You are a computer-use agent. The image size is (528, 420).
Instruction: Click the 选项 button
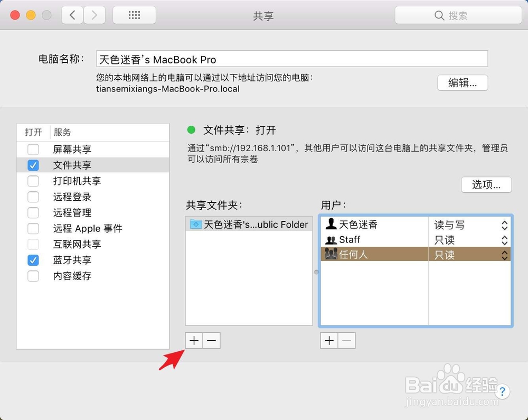(486, 185)
